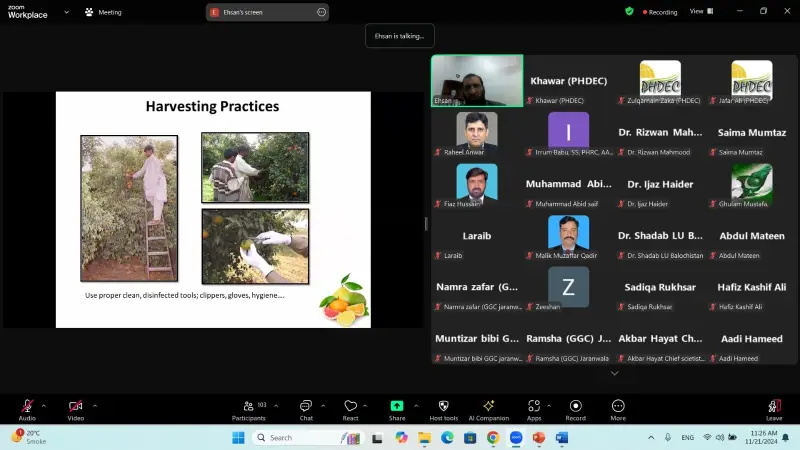This screenshot has width=800, height=450.
Task: Switch to the Meeting tab
Action: pos(103,12)
